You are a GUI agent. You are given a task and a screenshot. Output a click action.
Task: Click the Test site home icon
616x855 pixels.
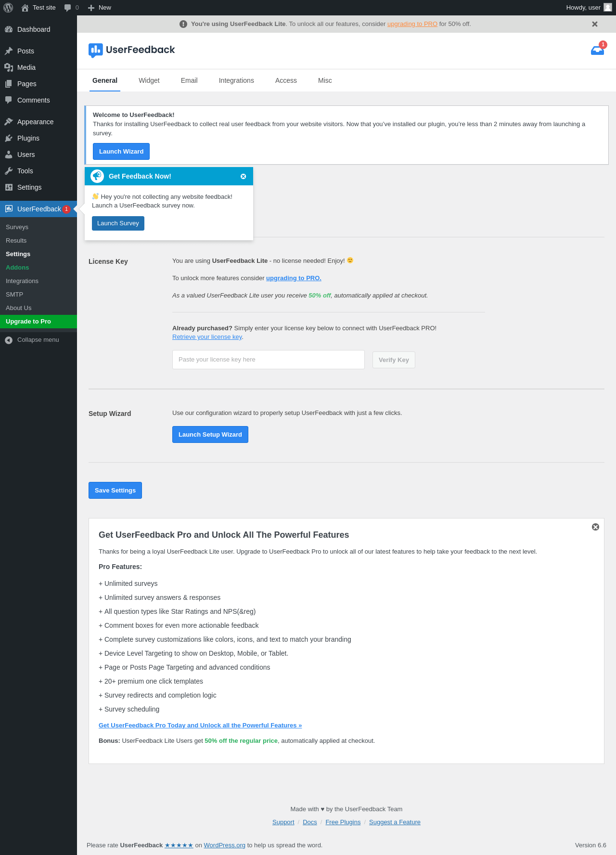point(25,8)
